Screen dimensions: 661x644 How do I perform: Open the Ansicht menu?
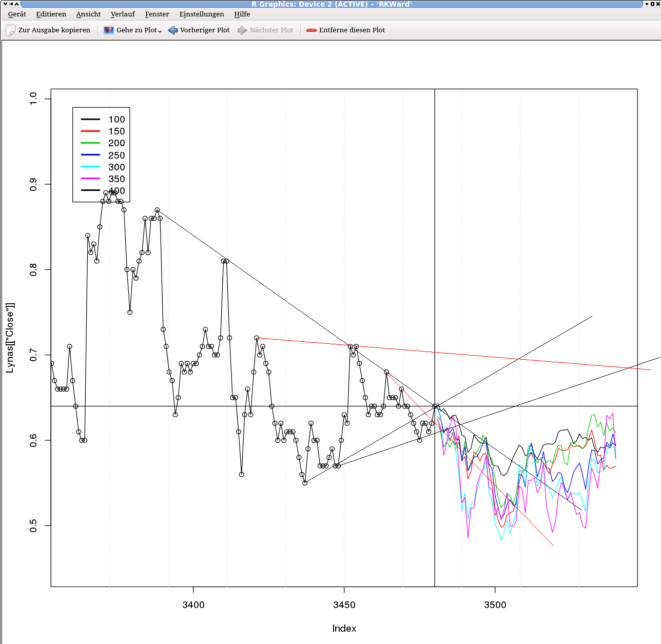coord(88,14)
